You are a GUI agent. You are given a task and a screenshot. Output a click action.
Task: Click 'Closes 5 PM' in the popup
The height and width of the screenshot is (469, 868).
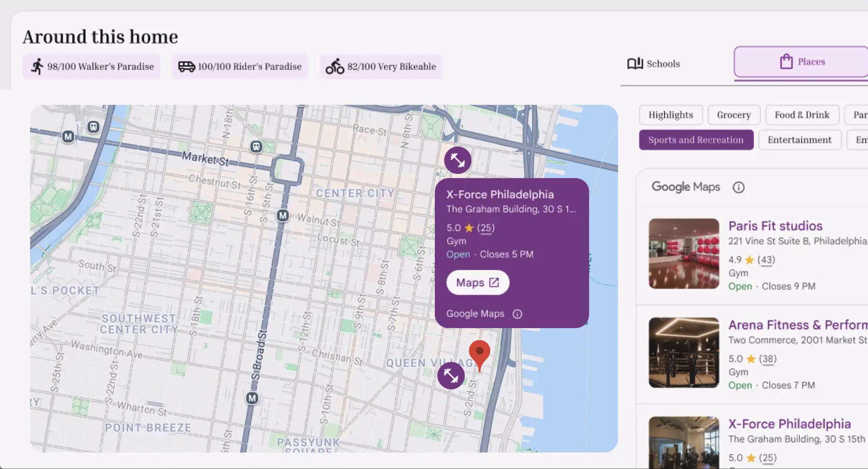[507, 254]
